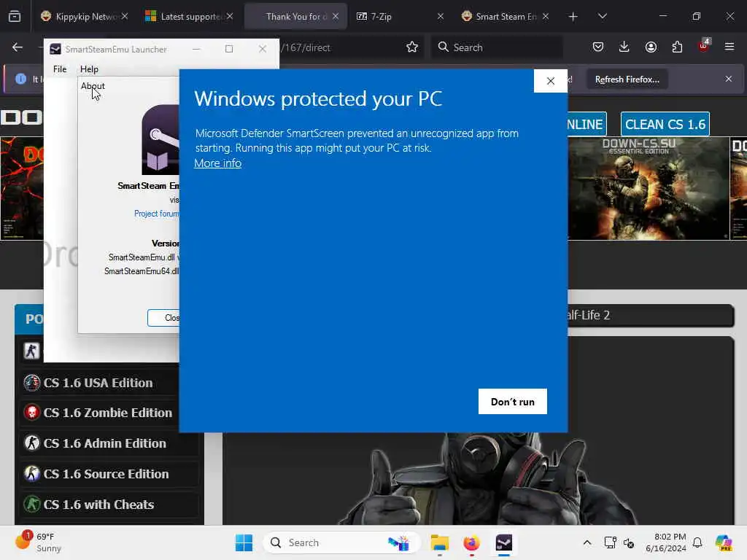
Task: Switch to the Latest supported browser tab
Action: tap(189, 17)
